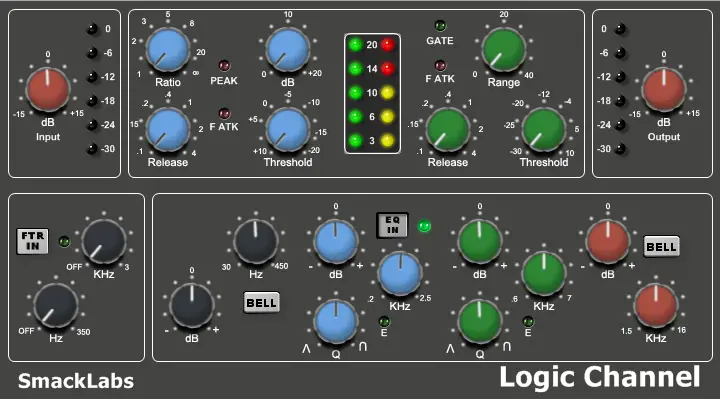
Task: Click the high band BELL button
Action: pos(661,247)
